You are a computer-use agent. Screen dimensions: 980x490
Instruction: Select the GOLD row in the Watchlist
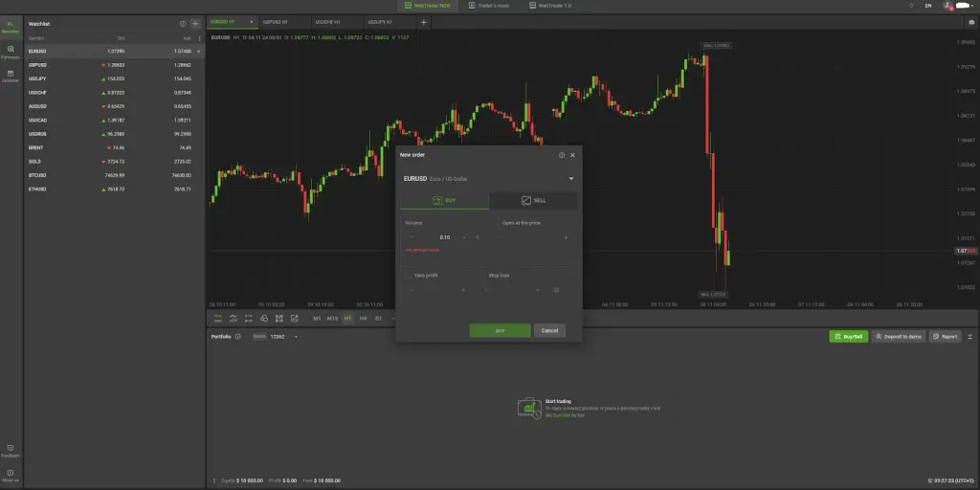[115, 161]
